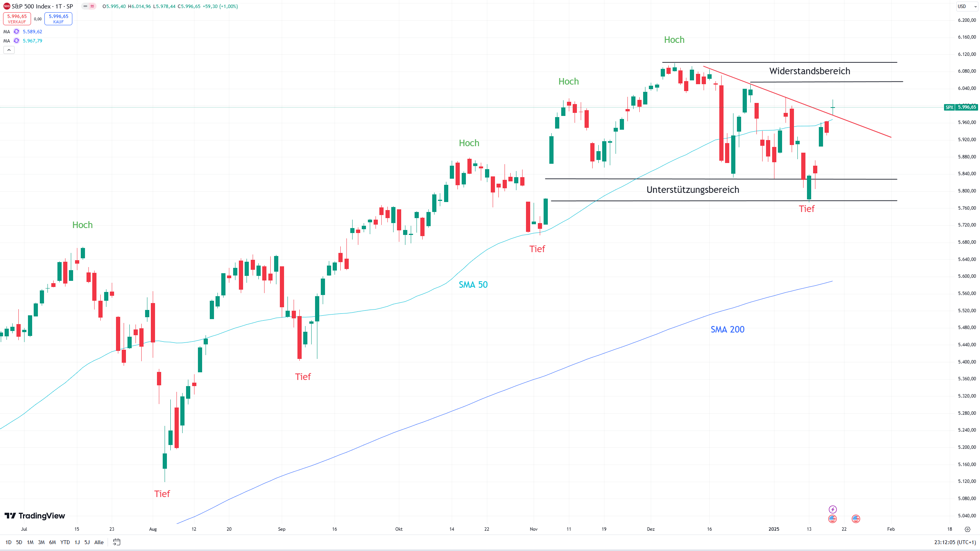The image size is (980, 551).
Task: Select the 5D time range
Action: (19, 542)
